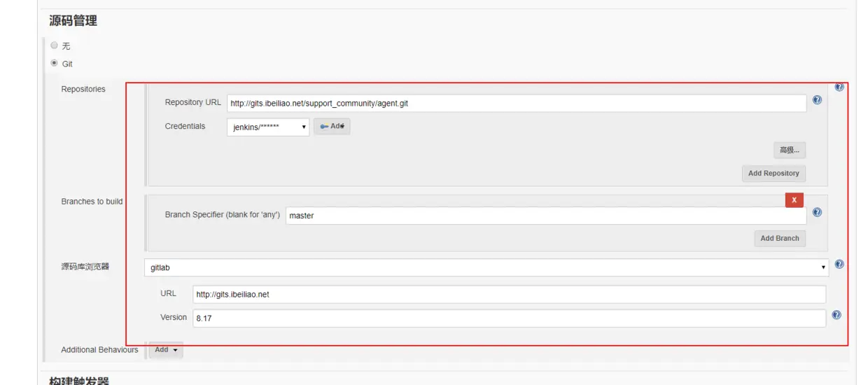868x385 pixels.
Task: Open help for Repository URL field
Action: (817, 100)
